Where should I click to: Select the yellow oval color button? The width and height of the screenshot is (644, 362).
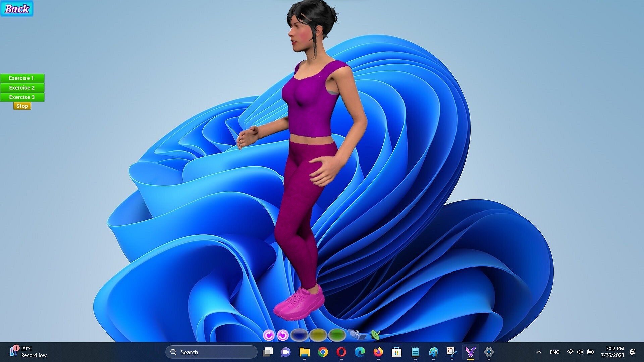click(318, 335)
